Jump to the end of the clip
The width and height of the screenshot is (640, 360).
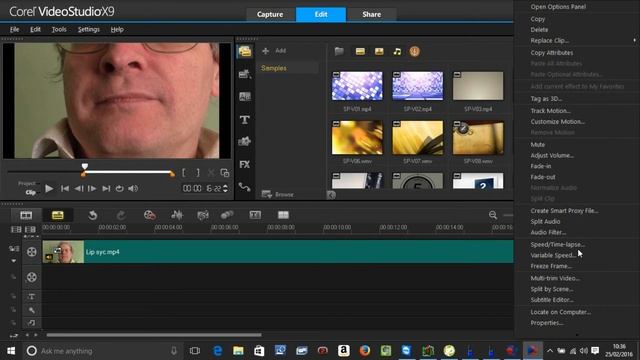[x=106, y=189]
